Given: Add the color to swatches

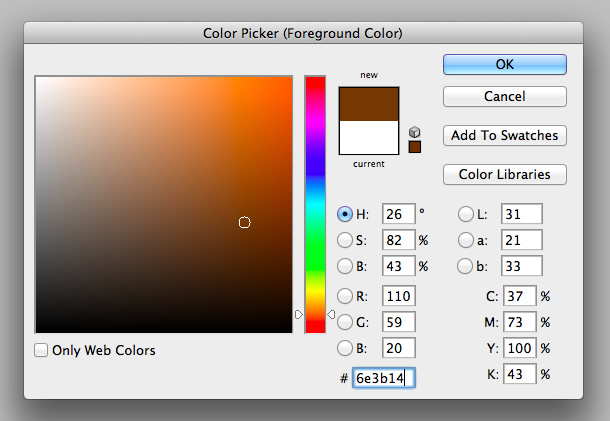Looking at the screenshot, I should [505, 135].
